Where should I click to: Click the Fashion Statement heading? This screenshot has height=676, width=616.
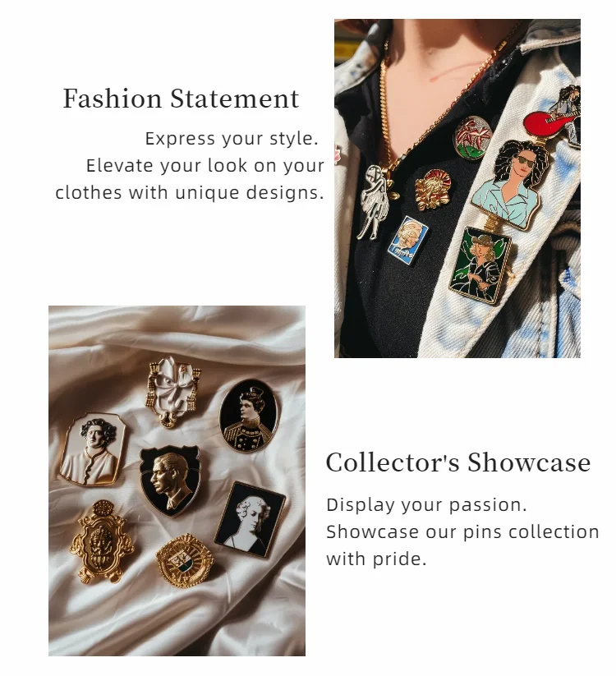tap(181, 99)
